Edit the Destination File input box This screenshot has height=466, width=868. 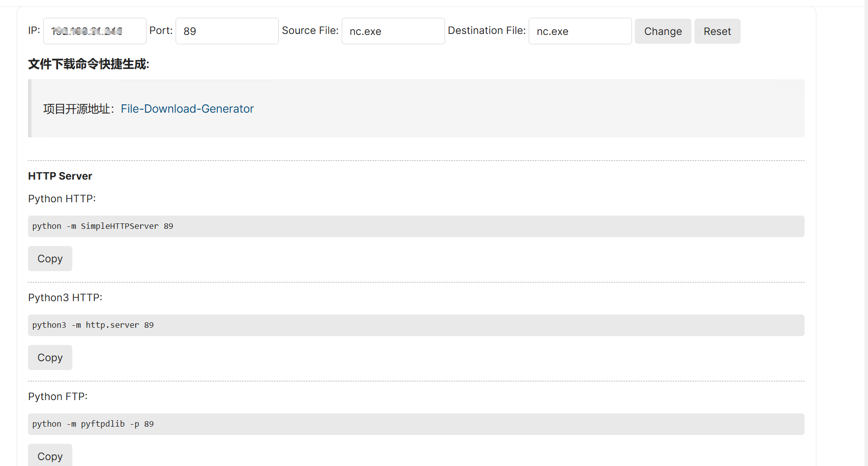click(580, 31)
